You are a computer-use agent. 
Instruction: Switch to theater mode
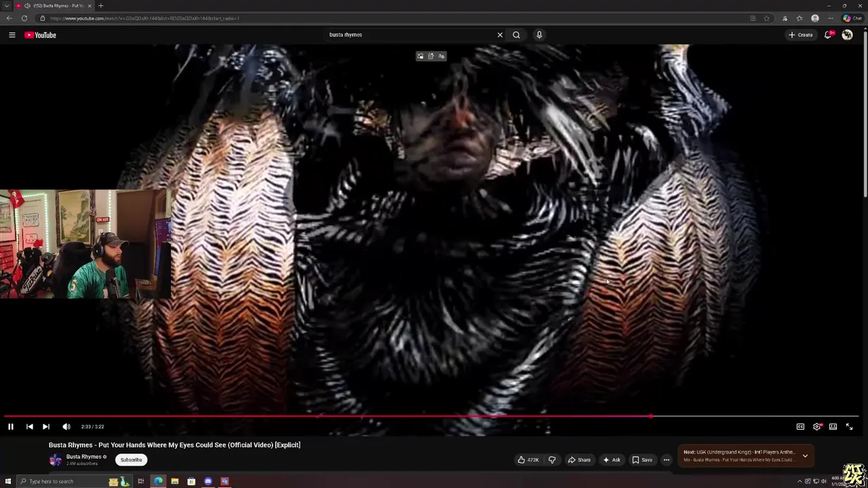pyautogui.click(x=833, y=426)
